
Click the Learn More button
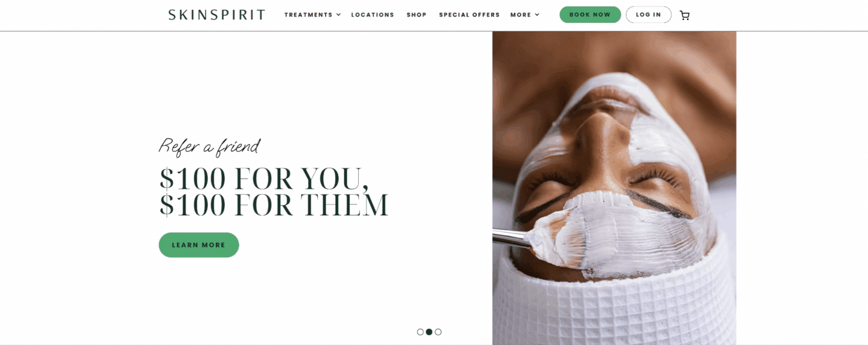pos(199,245)
